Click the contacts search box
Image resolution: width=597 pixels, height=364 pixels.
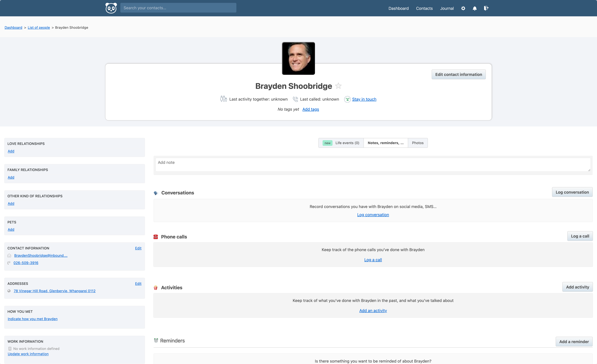[178, 8]
